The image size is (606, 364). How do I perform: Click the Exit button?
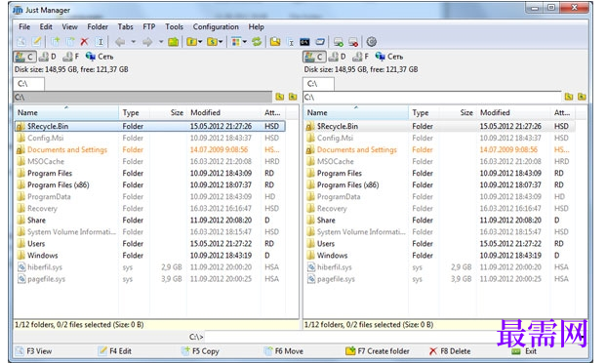pyautogui.click(x=524, y=351)
